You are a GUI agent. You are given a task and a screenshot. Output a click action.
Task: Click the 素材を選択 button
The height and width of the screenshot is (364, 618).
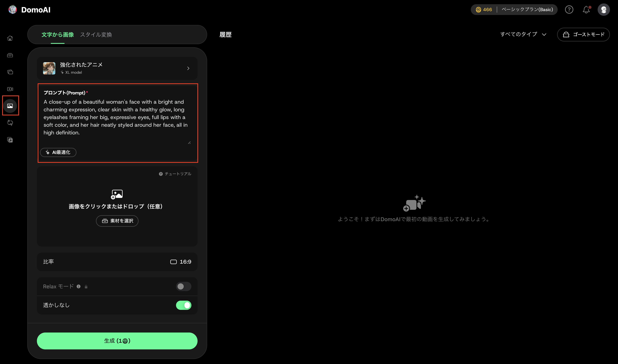point(117,221)
